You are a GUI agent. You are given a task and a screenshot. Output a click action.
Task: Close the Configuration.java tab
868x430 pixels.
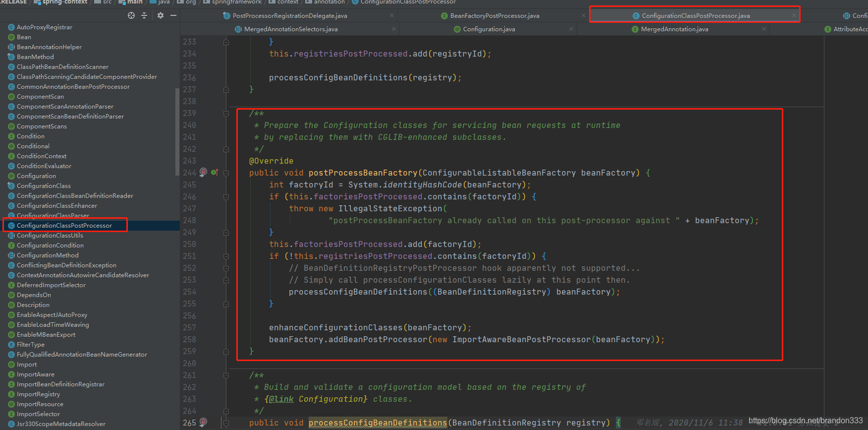click(x=571, y=29)
